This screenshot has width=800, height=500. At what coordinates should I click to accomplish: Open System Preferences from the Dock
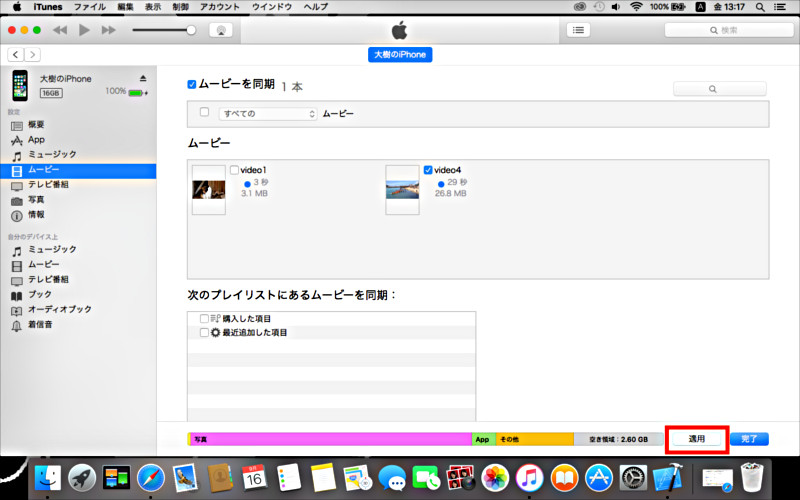coord(633,479)
